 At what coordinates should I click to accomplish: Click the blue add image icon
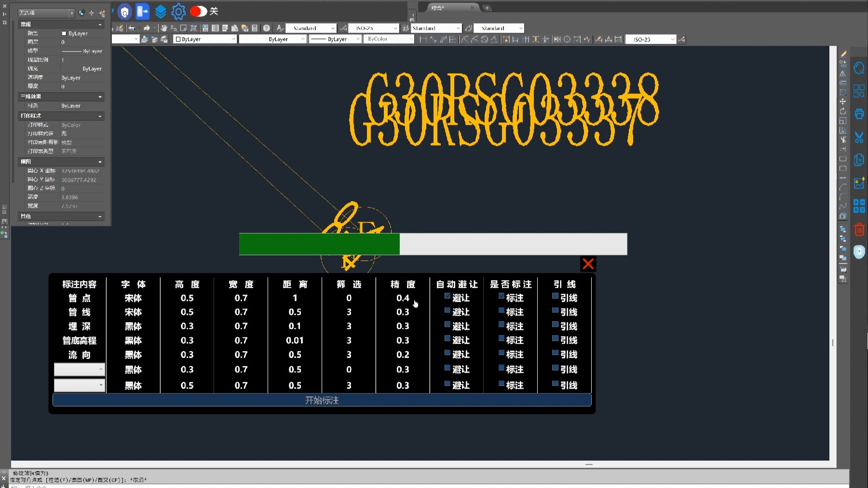coord(859,183)
